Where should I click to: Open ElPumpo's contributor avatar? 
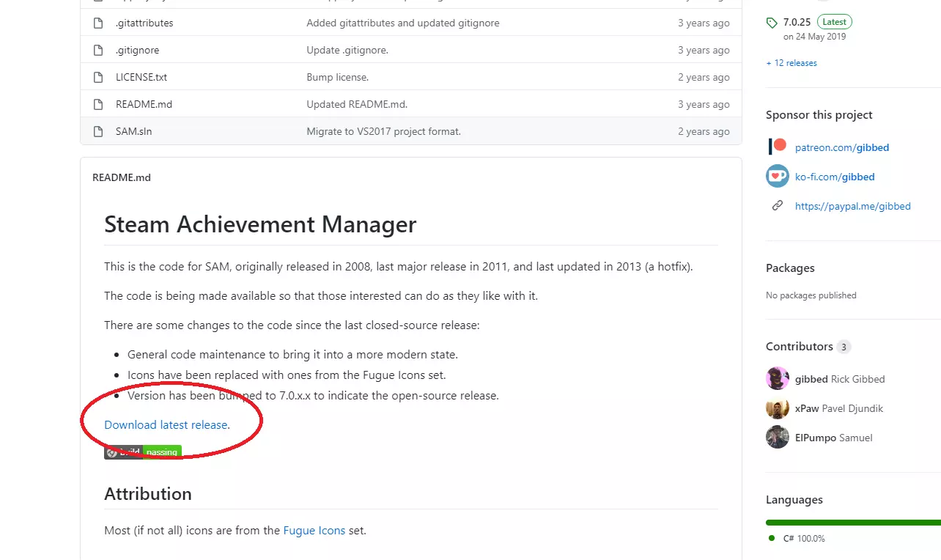[x=778, y=438]
